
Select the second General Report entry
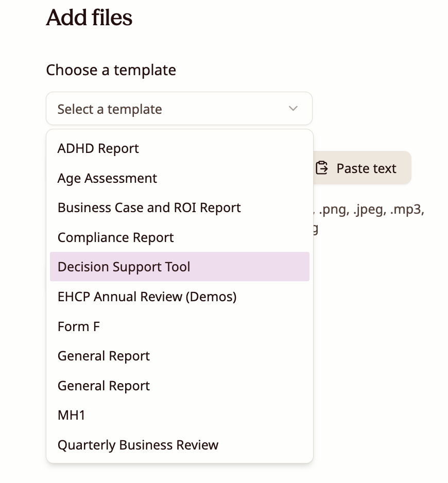pos(104,386)
